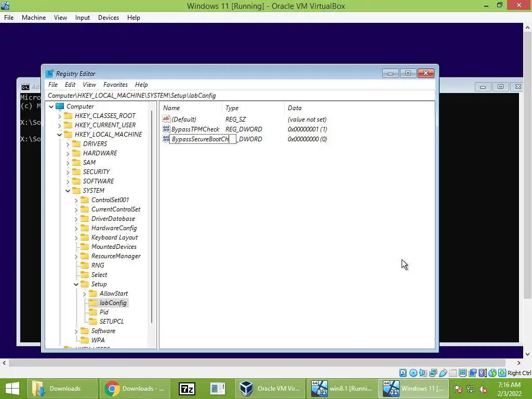Click the shared folders indicator icon
Image resolution: width=532 pixels, height=399 pixels.
[453, 373]
